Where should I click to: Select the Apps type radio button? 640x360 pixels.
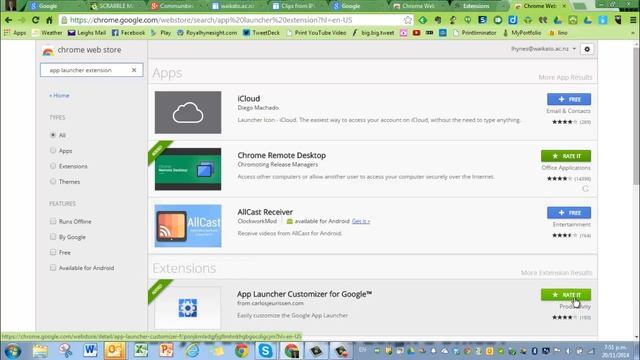pos(53,151)
